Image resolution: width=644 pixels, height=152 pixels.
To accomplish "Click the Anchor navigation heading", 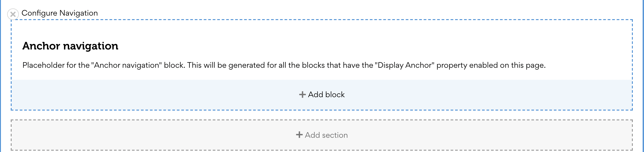I will (71, 46).
